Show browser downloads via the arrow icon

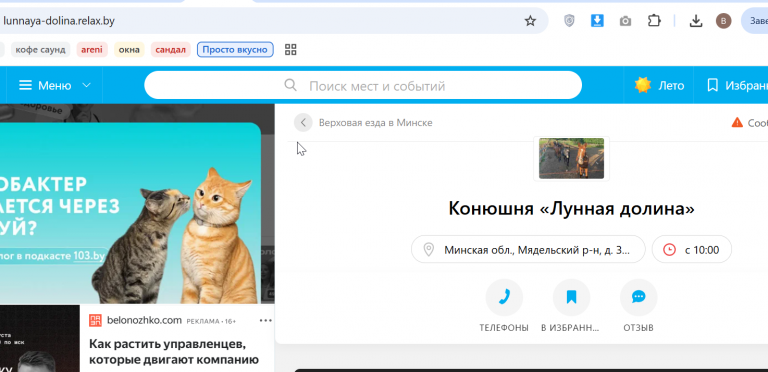coord(696,21)
